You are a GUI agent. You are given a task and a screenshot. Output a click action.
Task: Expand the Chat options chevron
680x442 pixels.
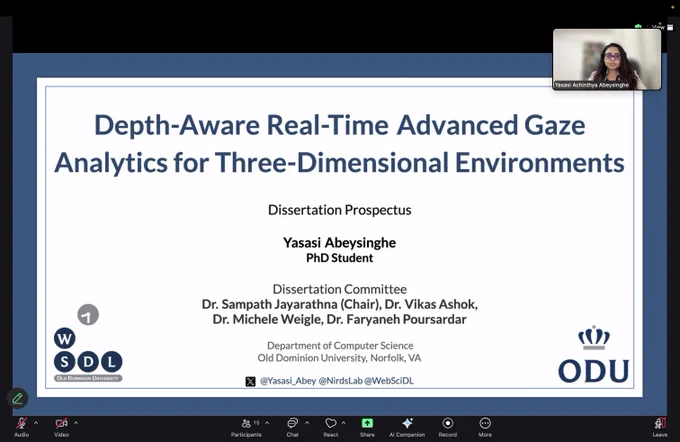(x=307, y=423)
